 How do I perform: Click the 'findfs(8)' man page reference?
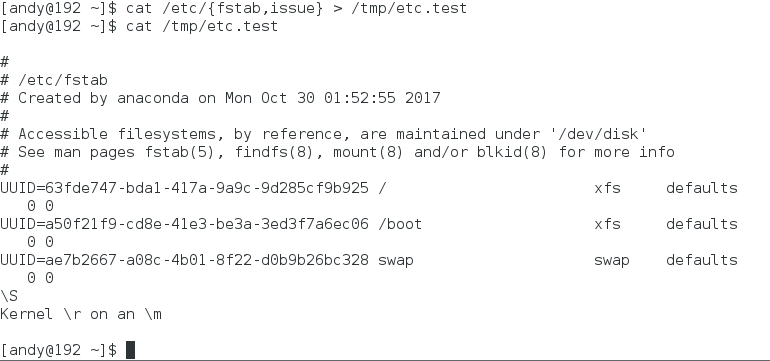tap(274, 152)
